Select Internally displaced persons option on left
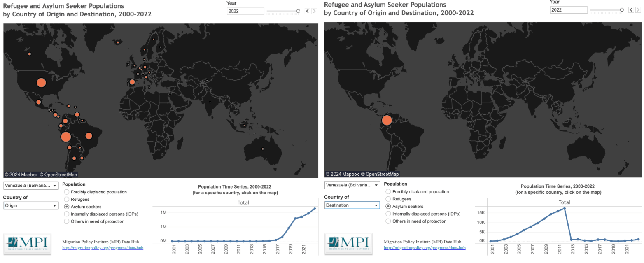Screen dimensions: 644x263 tap(67, 214)
